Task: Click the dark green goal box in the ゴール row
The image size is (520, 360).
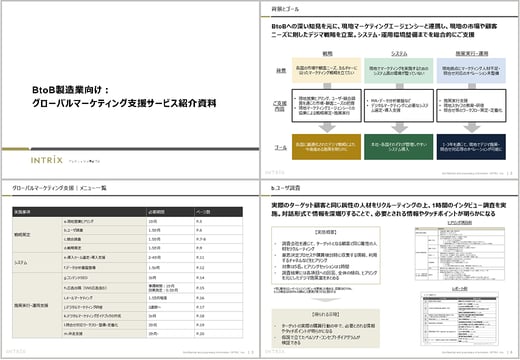Action: coord(399,147)
